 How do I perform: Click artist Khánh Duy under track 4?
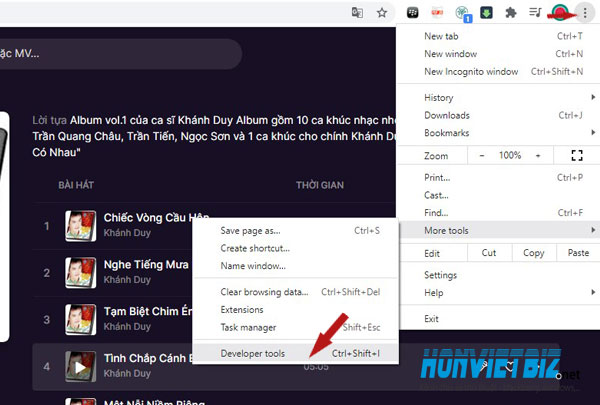click(x=127, y=374)
